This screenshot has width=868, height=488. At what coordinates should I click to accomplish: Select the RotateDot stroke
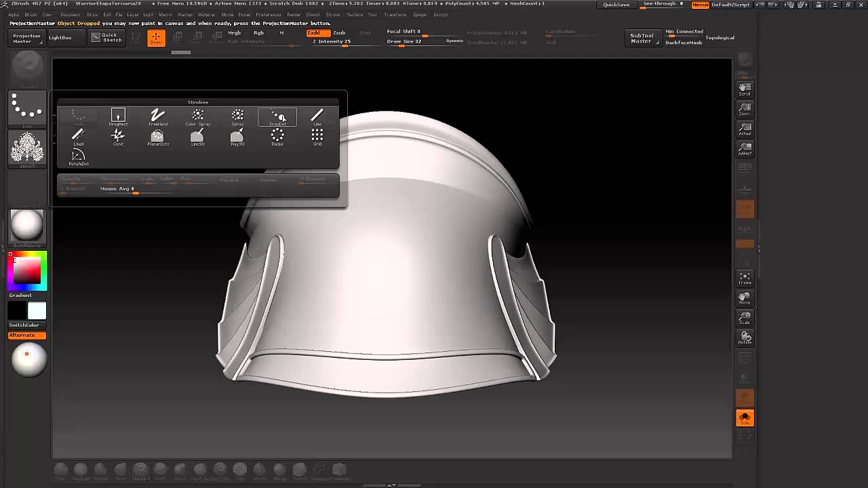point(78,157)
